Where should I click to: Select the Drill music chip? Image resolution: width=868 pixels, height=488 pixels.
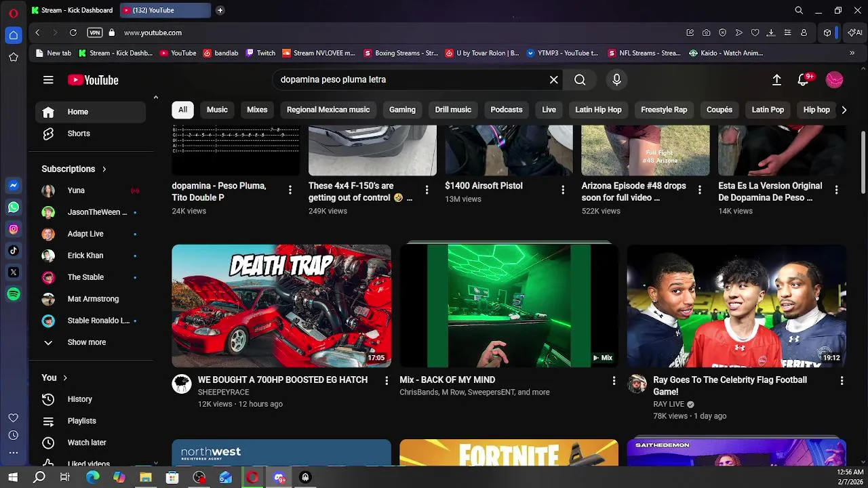[453, 110]
